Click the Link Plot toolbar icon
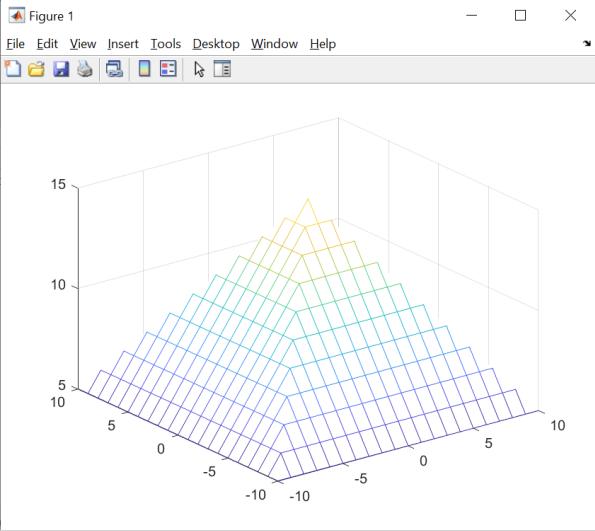Screen dimensions: 595x531 coord(114,69)
